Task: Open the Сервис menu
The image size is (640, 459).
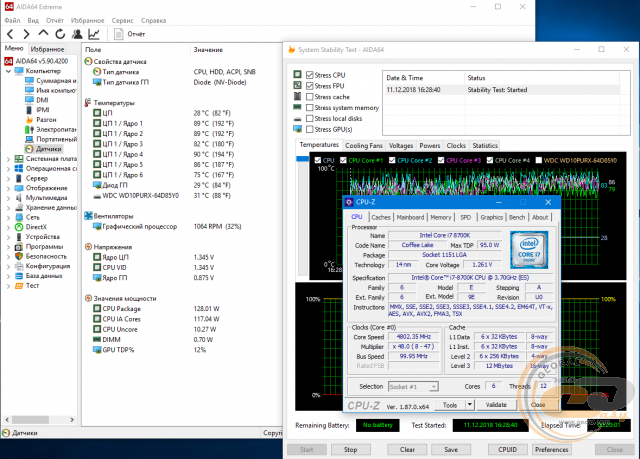Action: (122, 20)
